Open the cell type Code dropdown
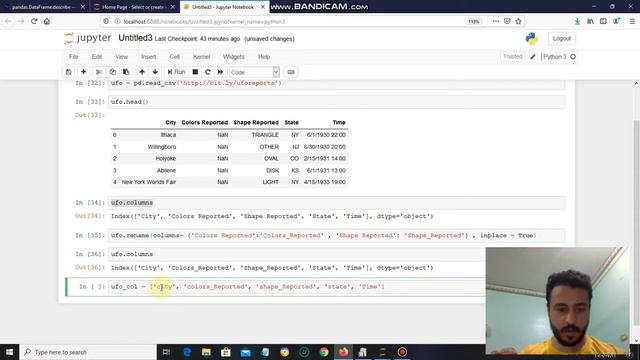 [254, 72]
